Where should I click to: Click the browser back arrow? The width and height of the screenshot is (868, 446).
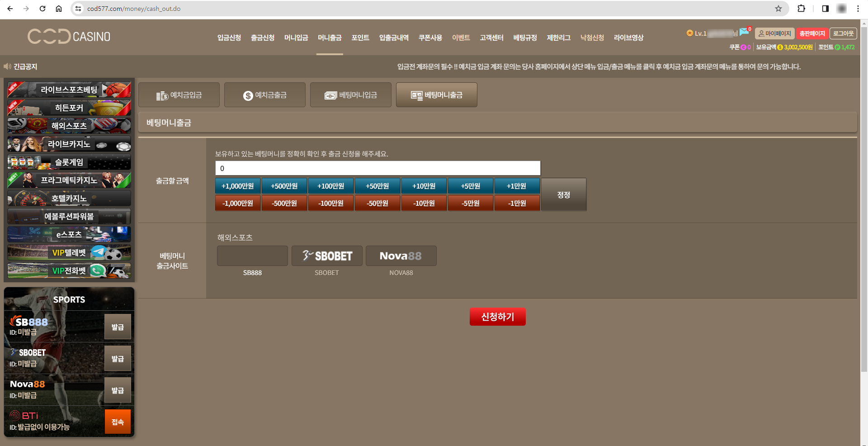coord(10,9)
